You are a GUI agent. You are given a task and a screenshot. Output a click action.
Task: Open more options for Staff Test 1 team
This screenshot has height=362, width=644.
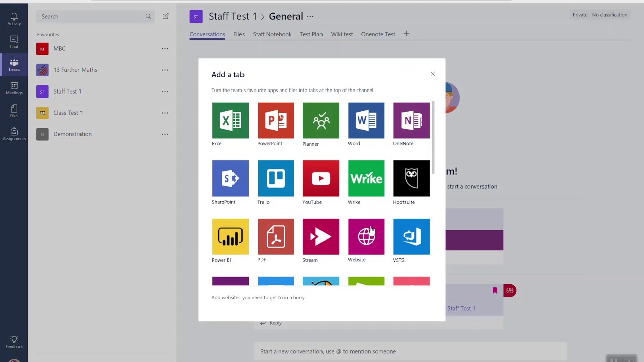165,92
